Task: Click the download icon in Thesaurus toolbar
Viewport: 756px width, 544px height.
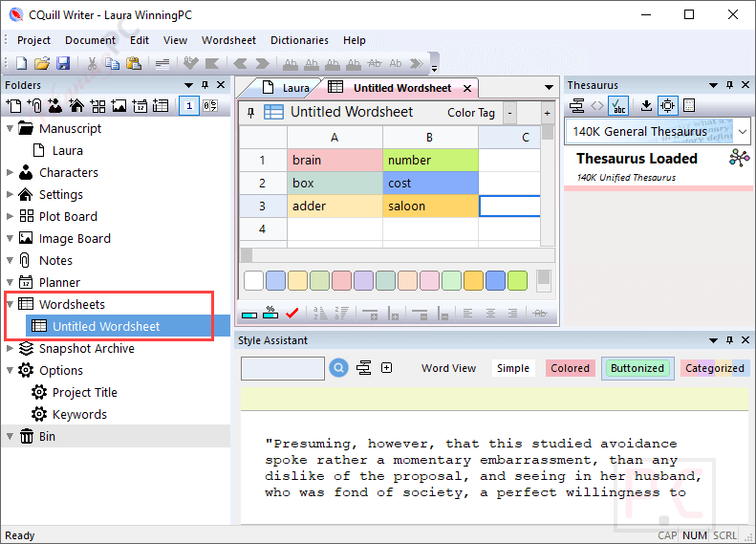Action: pyautogui.click(x=646, y=105)
